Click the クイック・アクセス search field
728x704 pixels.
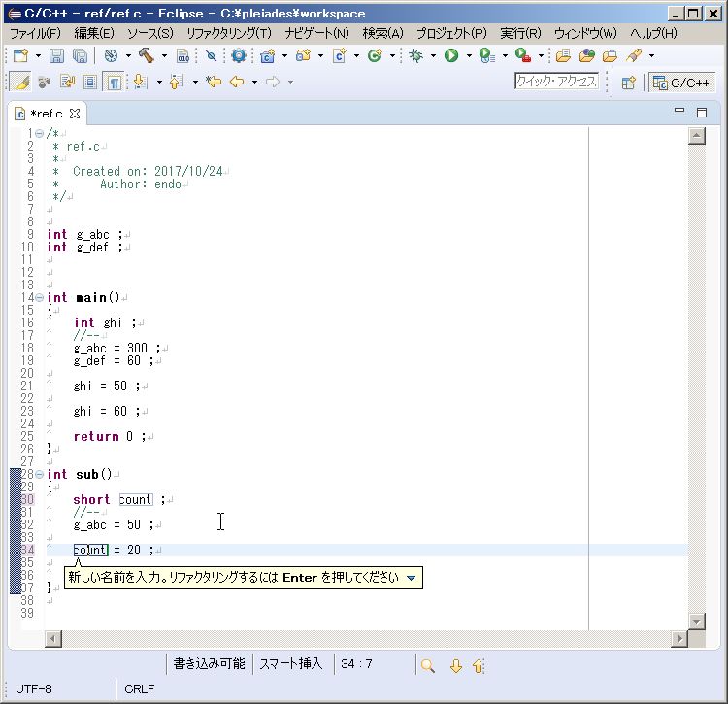[556, 82]
